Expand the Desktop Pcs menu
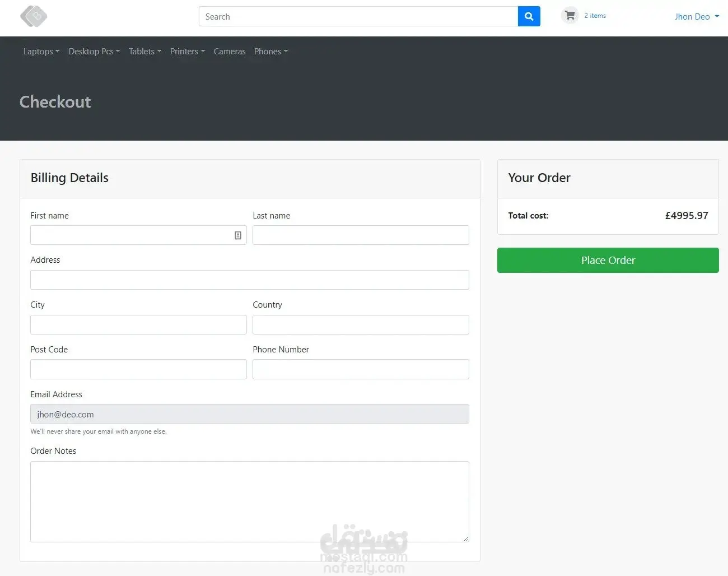The height and width of the screenshot is (576, 728). tap(94, 52)
